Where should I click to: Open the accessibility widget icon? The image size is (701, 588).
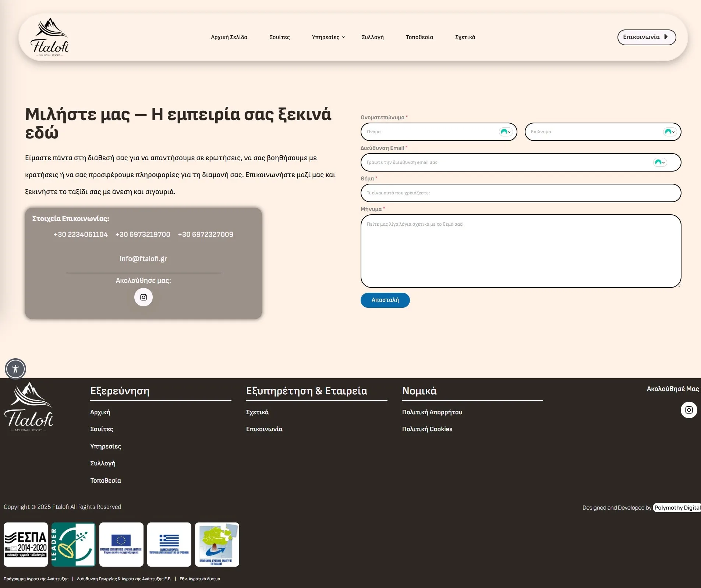[15, 369]
